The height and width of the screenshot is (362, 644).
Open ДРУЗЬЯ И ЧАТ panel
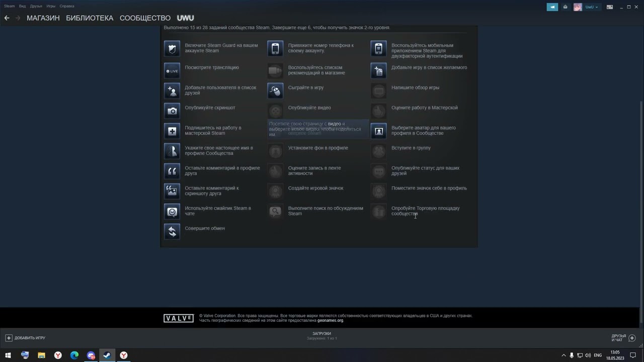pos(623,338)
